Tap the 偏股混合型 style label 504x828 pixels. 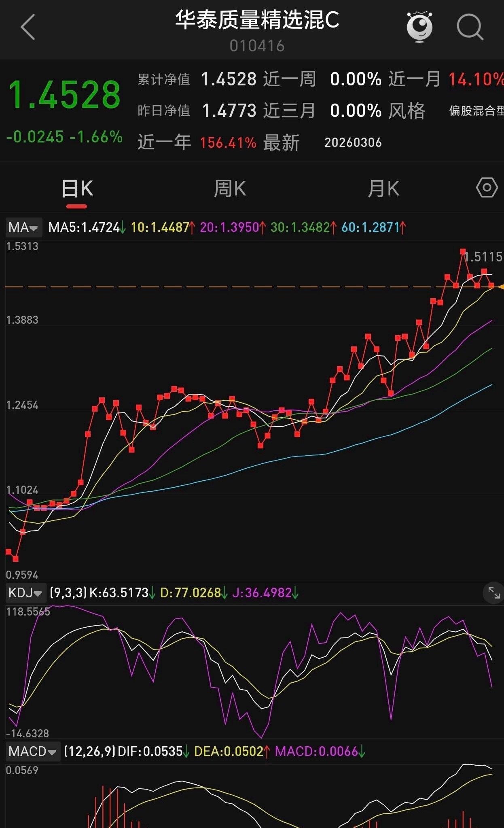click(476, 111)
